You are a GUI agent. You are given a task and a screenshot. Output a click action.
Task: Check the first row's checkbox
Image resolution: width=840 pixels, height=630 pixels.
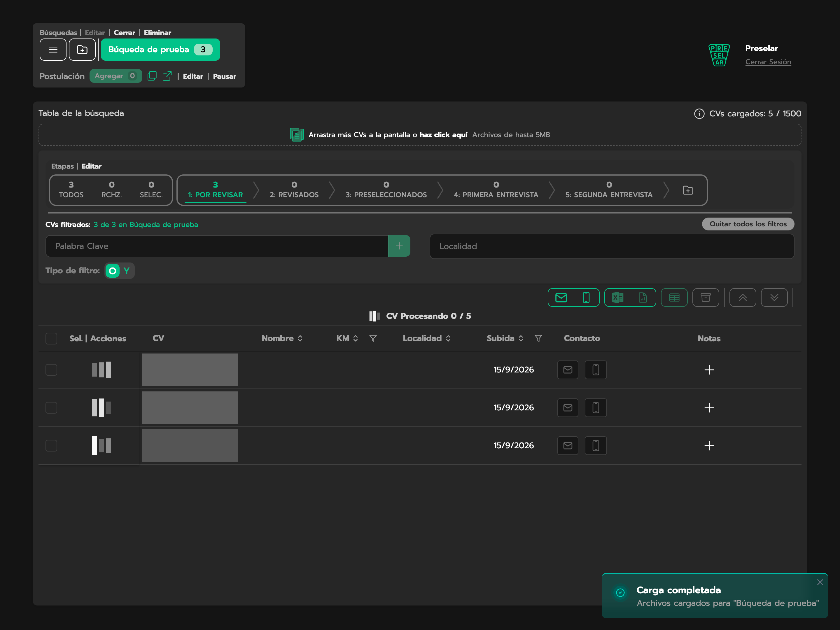pos(51,370)
